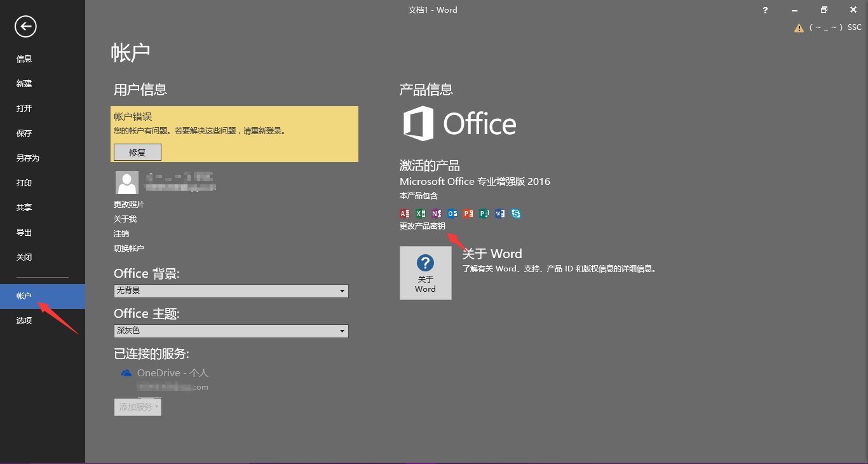This screenshot has height=464, width=868.
Task: Click the back arrow at top left
Action: [x=25, y=27]
